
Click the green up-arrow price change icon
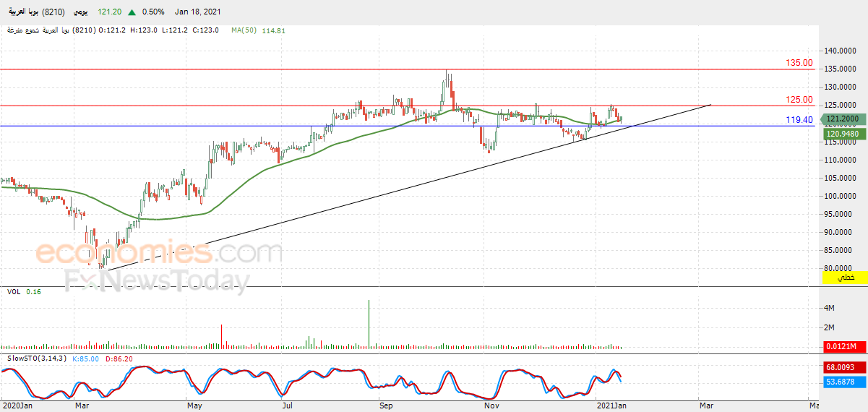[131, 12]
